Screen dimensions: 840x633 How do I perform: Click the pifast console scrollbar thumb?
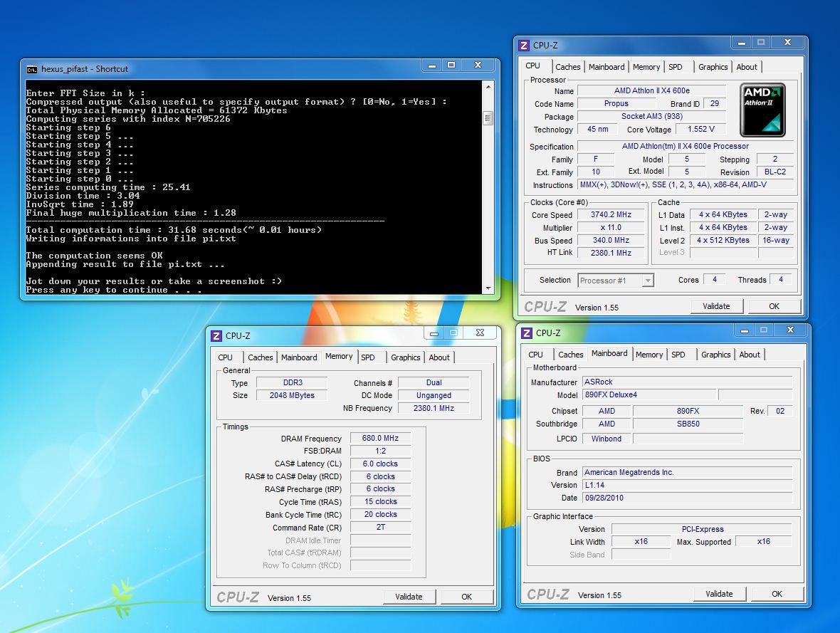[488, 118]
